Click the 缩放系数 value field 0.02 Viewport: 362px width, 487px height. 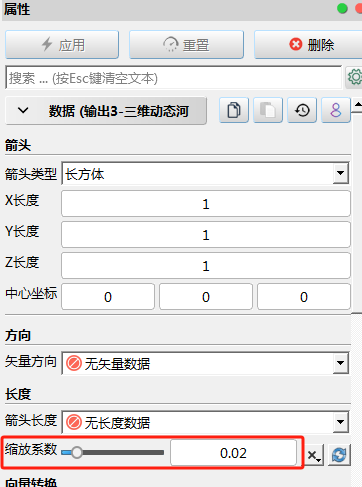tap(233, 453)
